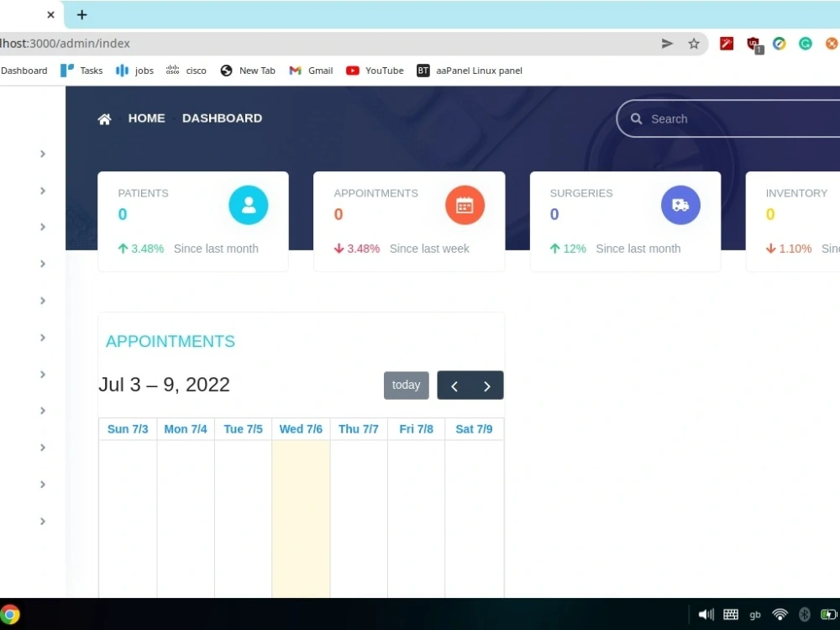Click the search magnifier icon
Image resolution: width=840 pixels, height=630 pixels.
[636, 119]
